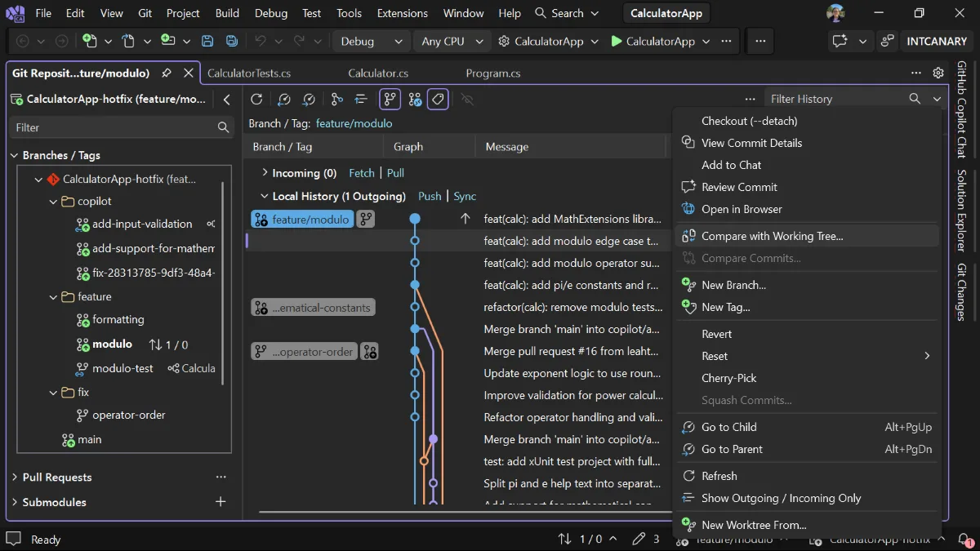Toggle Show Tags button
980x551 pixels.
coord(439,99)
